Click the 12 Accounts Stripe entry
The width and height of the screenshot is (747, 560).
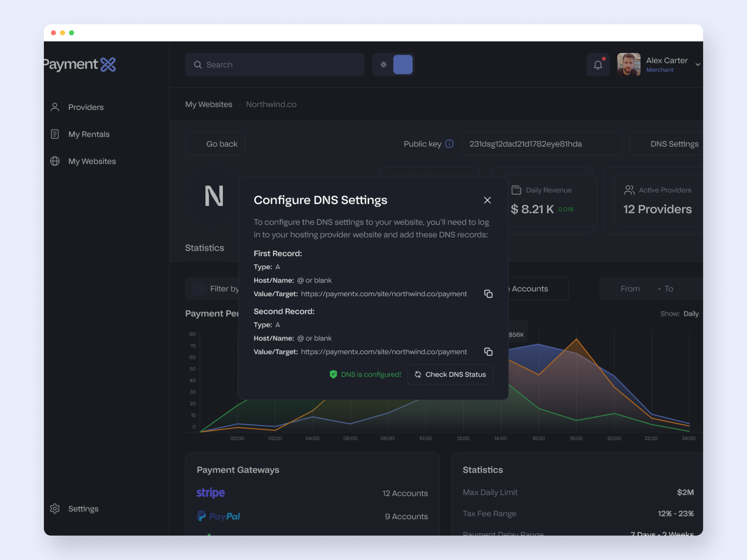pyautogui.click(x=405, y=493)
